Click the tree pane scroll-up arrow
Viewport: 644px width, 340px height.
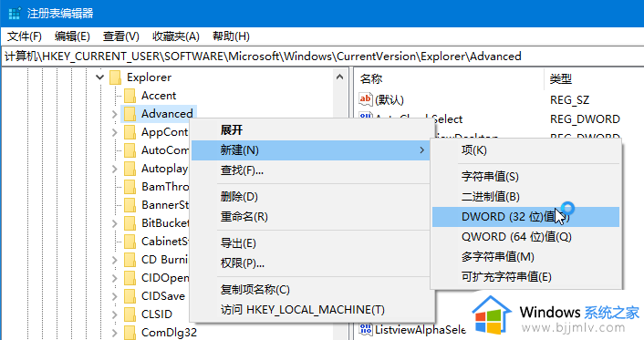(x=339, y=77)
